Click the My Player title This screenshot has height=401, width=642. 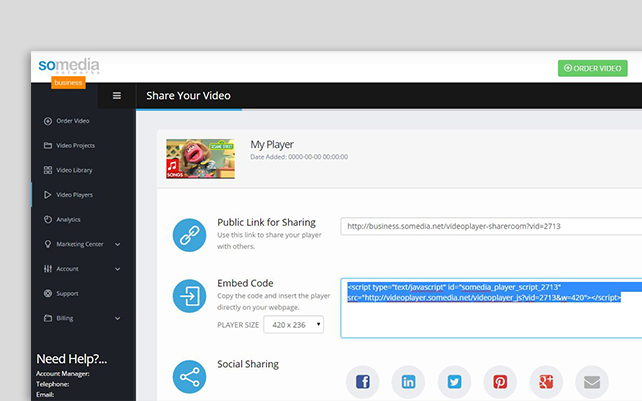272,145
